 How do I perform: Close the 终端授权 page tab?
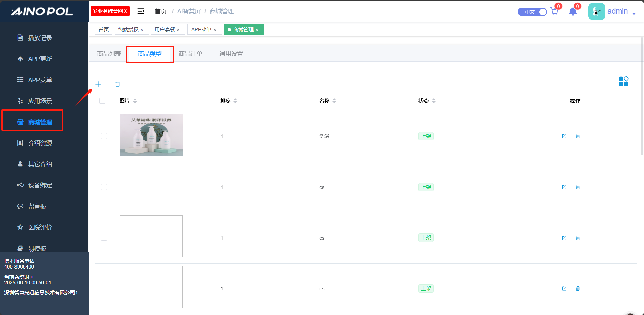[142, 30]
